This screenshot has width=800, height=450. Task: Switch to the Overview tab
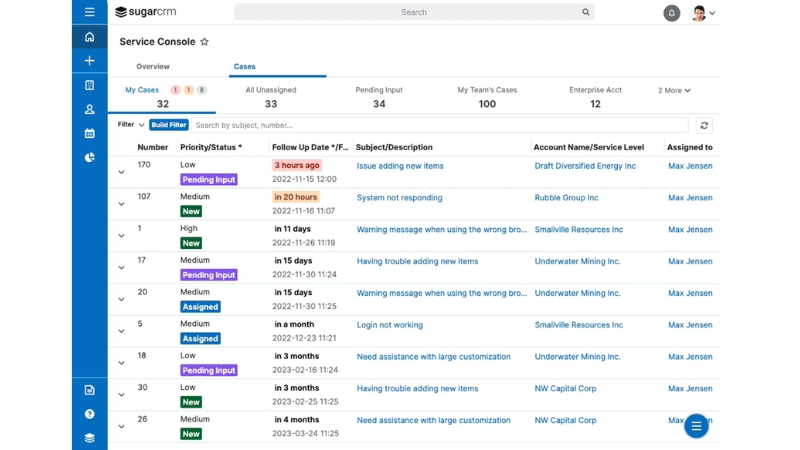point(153,67)
